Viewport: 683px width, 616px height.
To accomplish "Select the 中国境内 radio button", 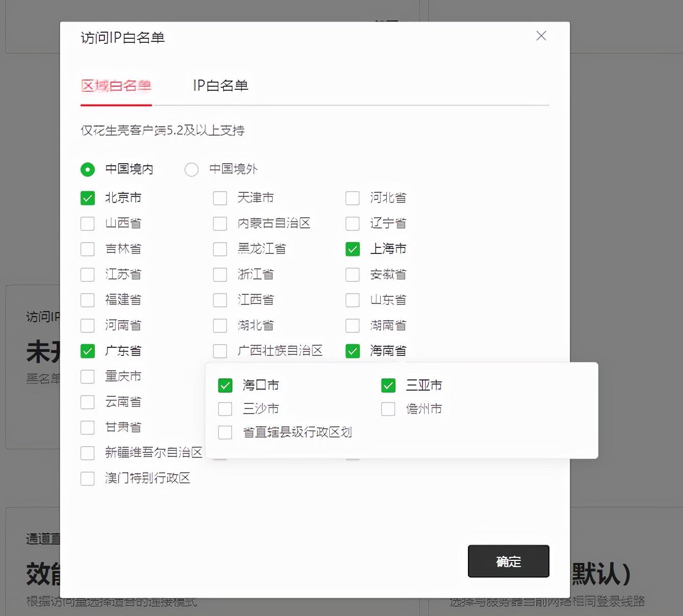I will (x=87, y=169).
